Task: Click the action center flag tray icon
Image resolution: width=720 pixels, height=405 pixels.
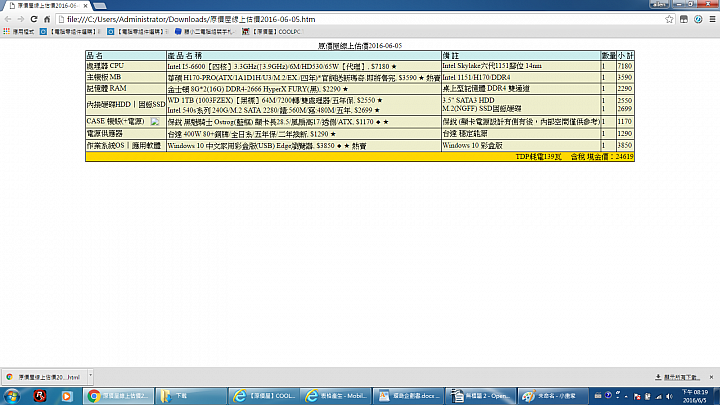Action: [x=637, y=396]
